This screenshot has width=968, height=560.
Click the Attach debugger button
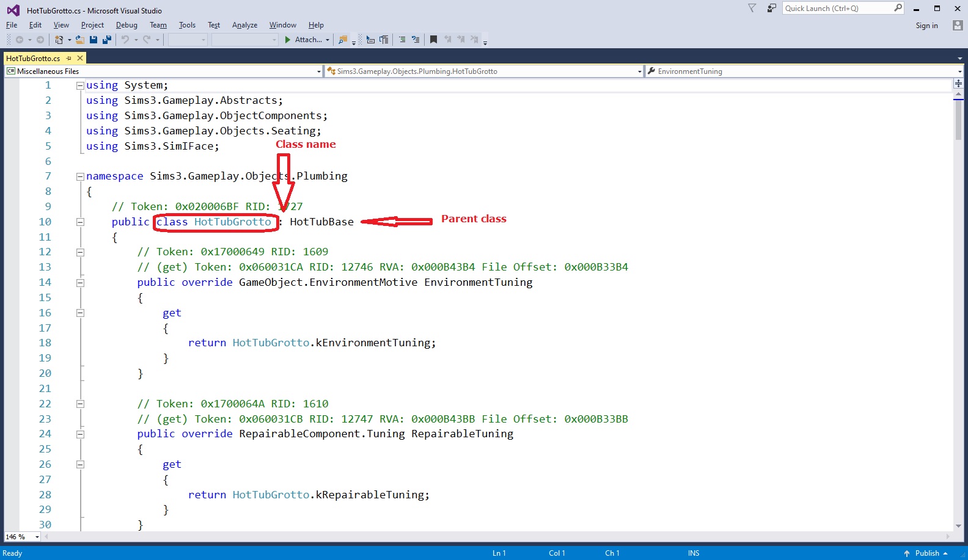click(303, 40)
